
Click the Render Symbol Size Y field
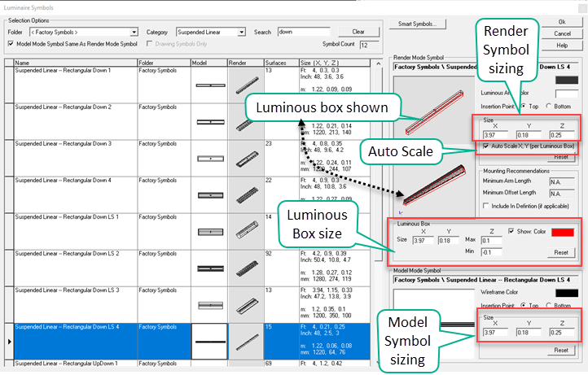529,135
